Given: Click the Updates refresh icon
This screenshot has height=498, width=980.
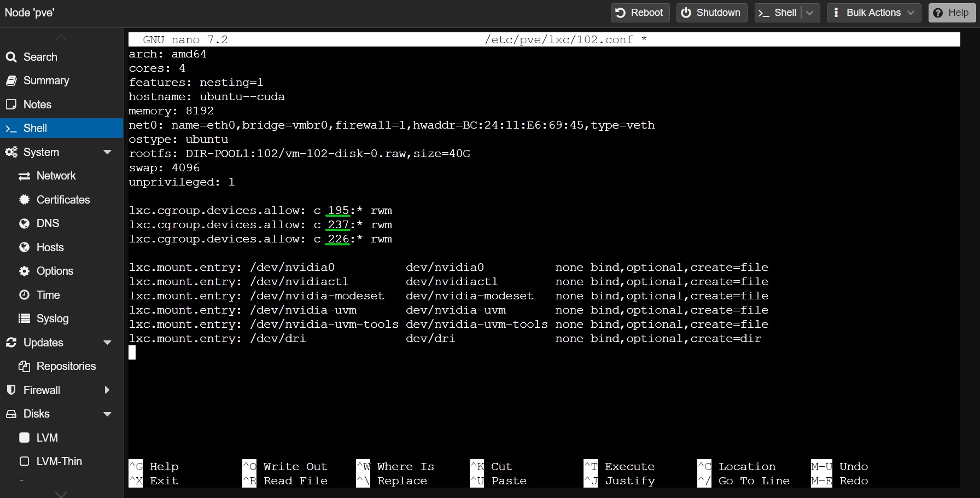Looking at the screenshot, I should tap(11, 343).
